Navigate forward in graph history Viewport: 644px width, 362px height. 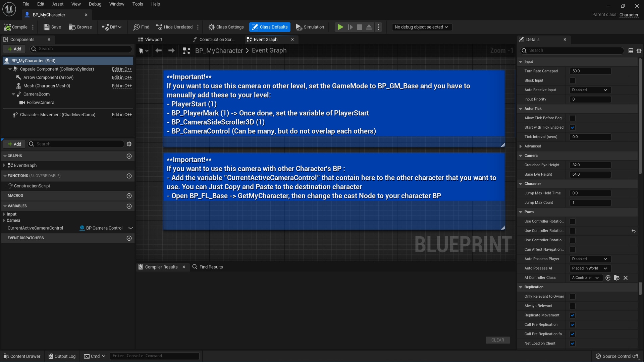click(x=171, y=51)
